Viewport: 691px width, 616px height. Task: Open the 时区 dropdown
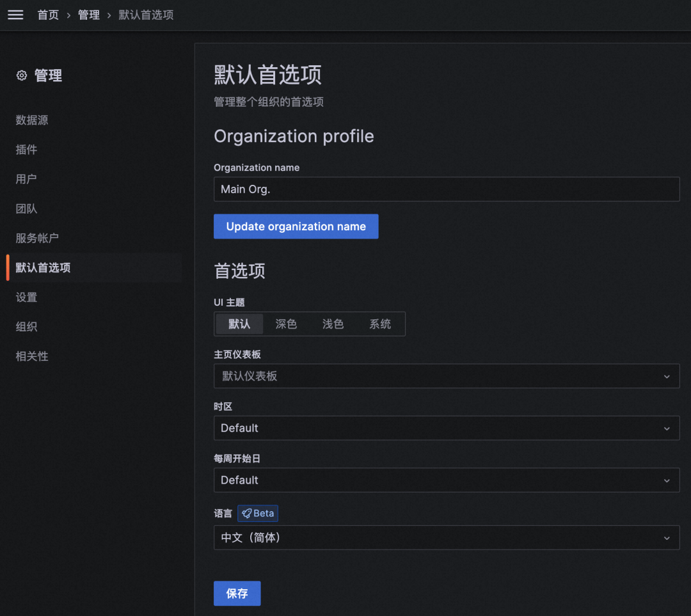point(446,428)
